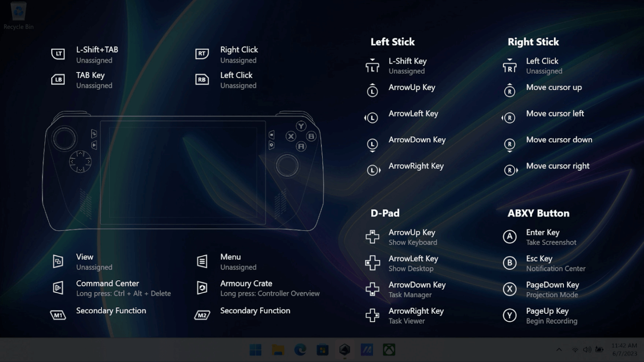Select the M1 Secondary Function icon
This screenshot has height=362, width=644.
[58, 315]
